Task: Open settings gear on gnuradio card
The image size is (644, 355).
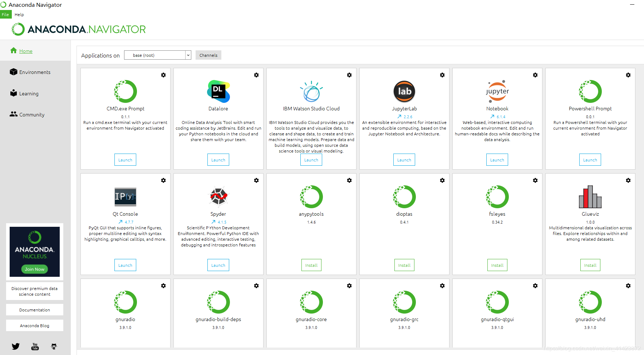Action: pyautogui.click(x=163, y=286)
